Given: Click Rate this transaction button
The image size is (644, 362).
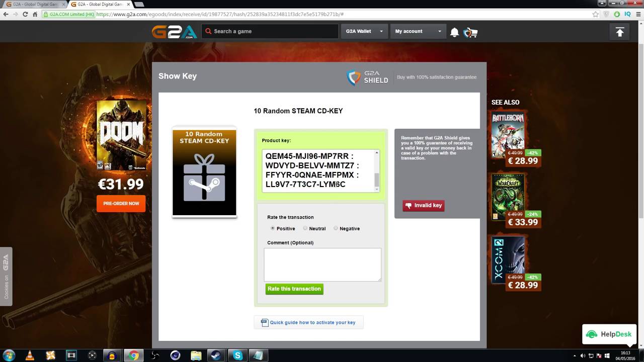Looking at the screenshot, I should coord(294,289).
